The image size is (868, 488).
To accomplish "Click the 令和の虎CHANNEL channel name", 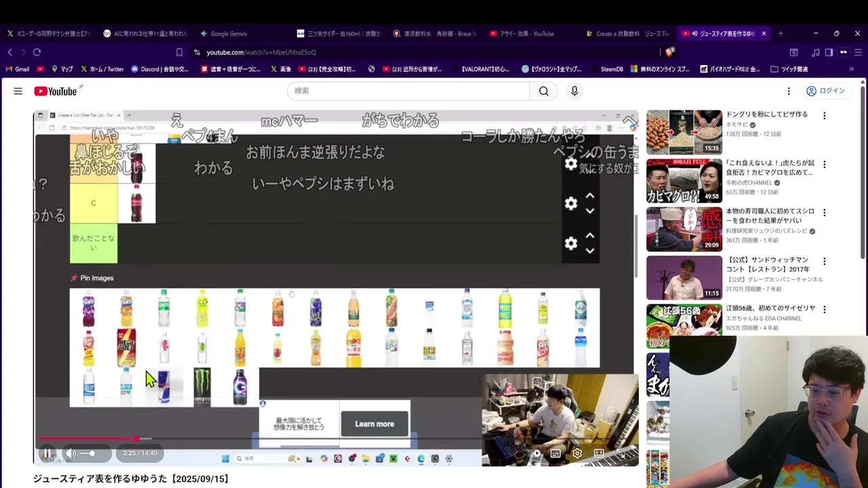I will coord(749,182).
